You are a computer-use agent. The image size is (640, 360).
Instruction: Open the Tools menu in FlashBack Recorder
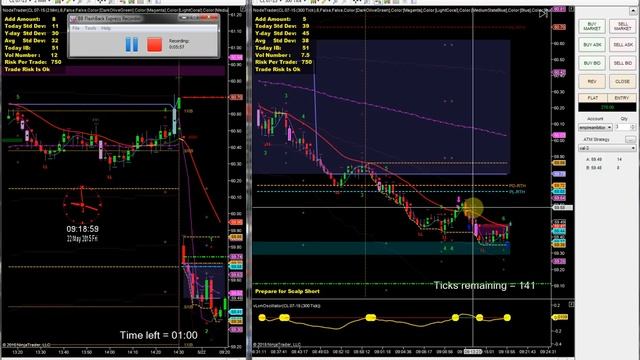(x=90, y=28)
